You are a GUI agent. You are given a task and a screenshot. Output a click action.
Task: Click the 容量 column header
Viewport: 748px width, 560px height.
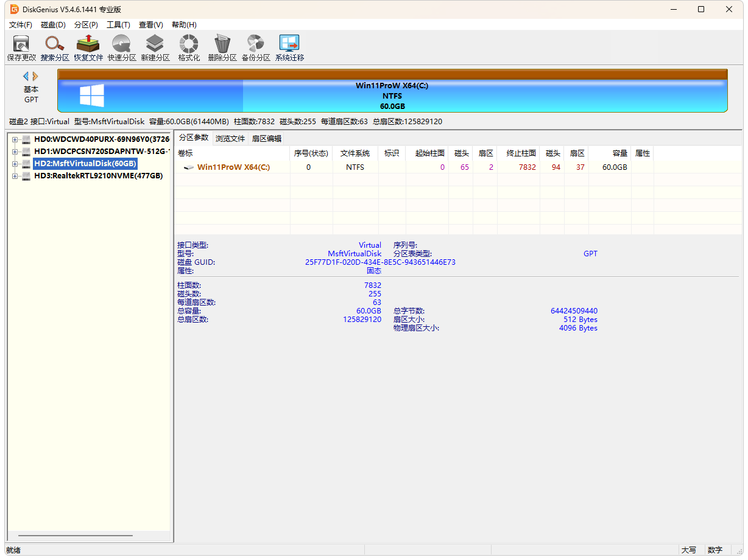610,153
